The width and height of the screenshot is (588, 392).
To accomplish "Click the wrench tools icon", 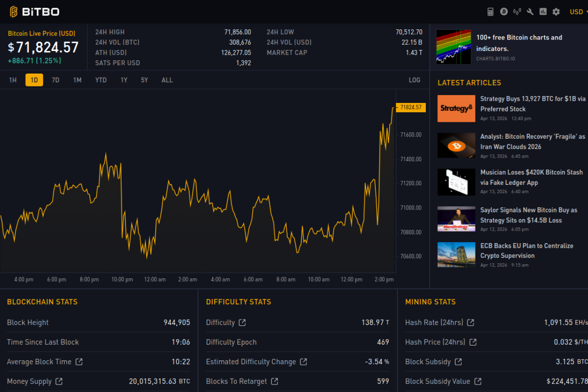I will (530, 12).
